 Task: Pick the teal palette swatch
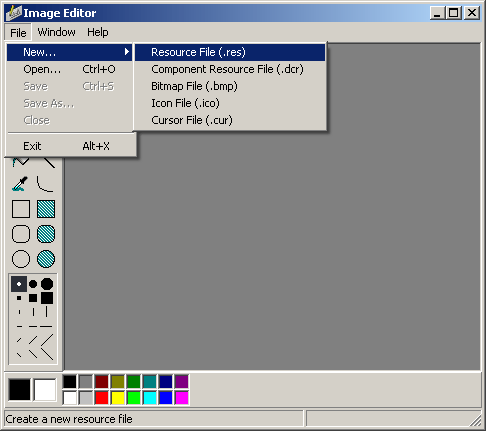click(150, 382)
